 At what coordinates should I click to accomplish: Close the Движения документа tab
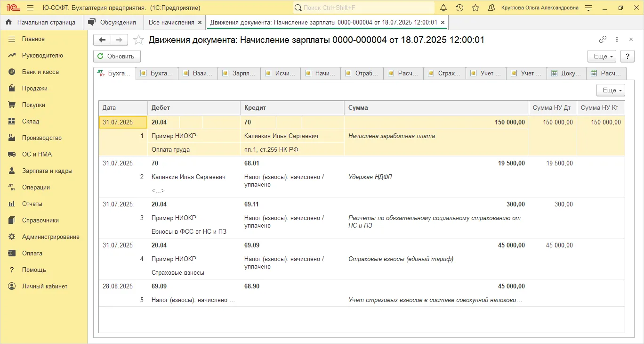coord(443,22)
